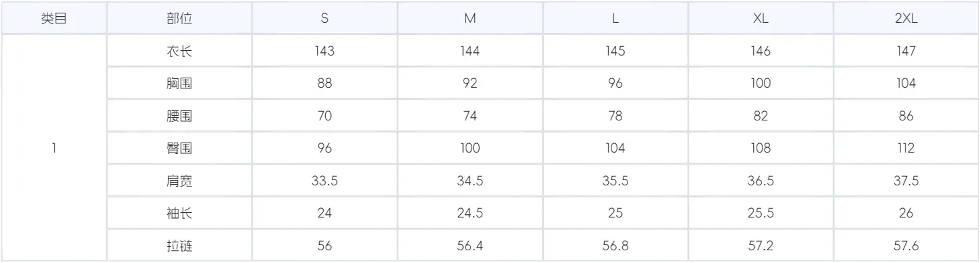Screen dimensions: 980x263
Task: Click the 袖长 row label
Action: click(179, 213)
